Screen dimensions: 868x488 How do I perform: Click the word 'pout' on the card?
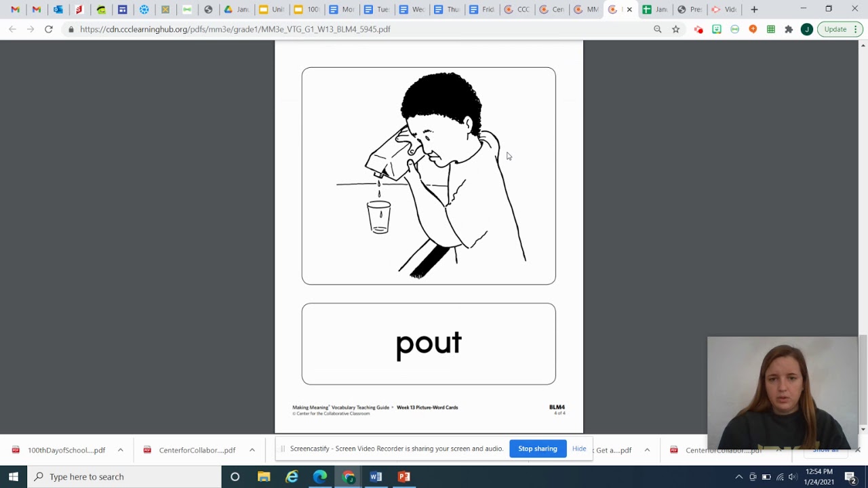[429, 344]
